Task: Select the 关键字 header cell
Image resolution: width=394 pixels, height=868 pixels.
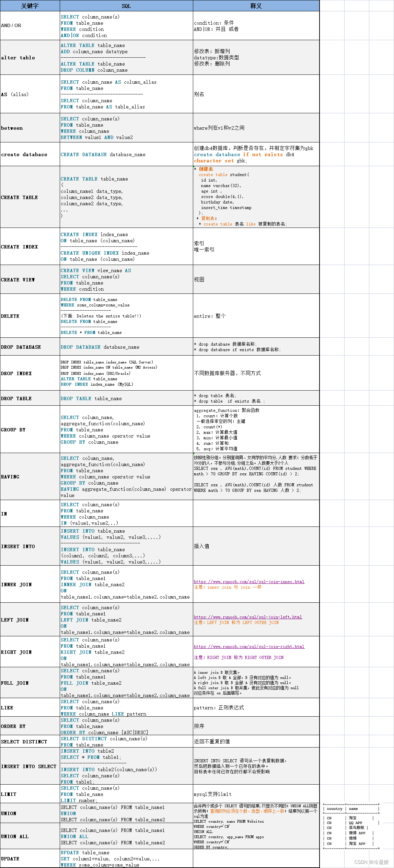Action: 30,6
